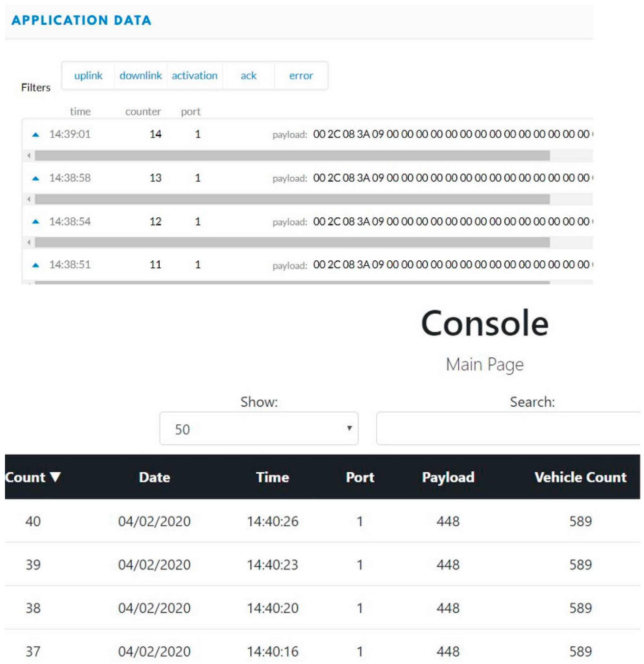Toggle the activation filter
The image size is (644, 664).
(194, 76)
